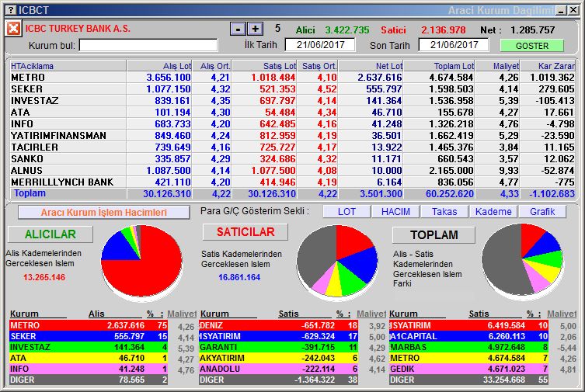Sort by Maliyet column header

pos(497,66)
